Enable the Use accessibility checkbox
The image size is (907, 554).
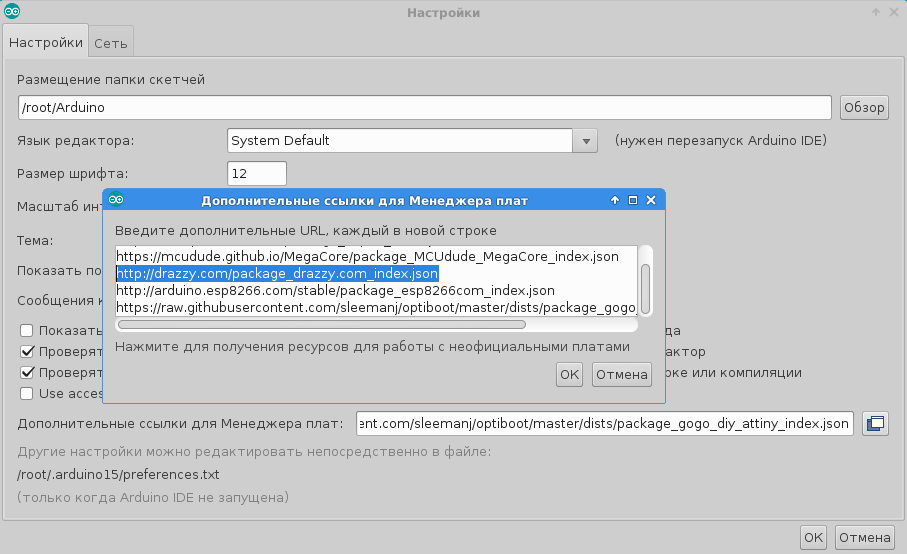click(x=27, y=392)
